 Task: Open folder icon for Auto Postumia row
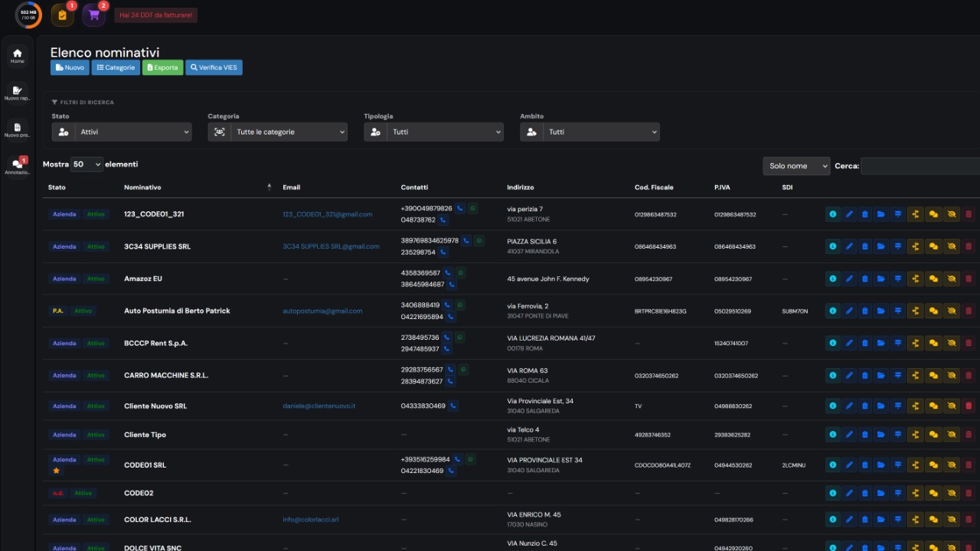[x=881, y=311]
